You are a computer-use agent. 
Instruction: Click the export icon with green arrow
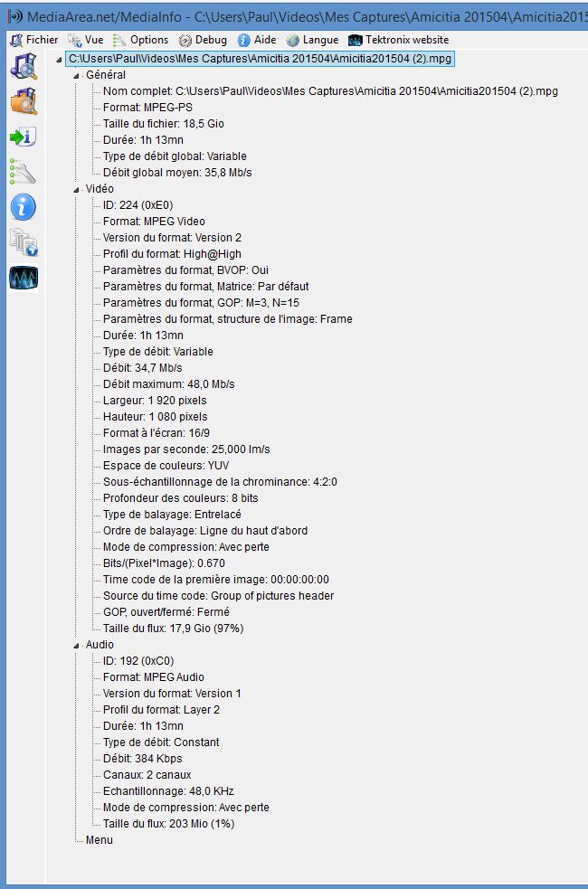tap(24, 137)
